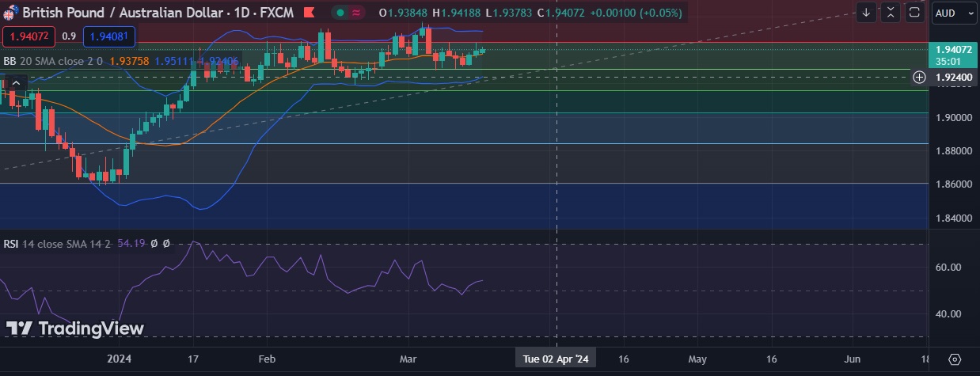Click the blue buy price 1.94081 button
The width and height of the screenshot is (980, 376).
(x=109, y=36)
